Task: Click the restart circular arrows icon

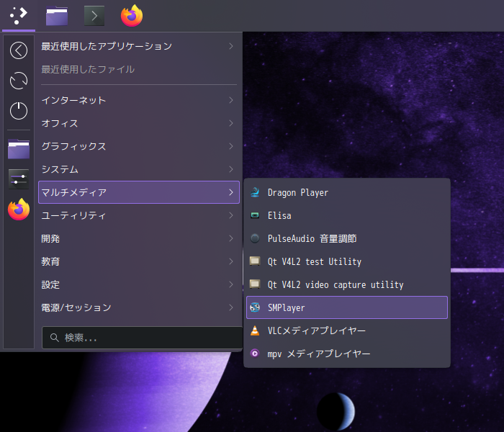Action: coord(19,81)
